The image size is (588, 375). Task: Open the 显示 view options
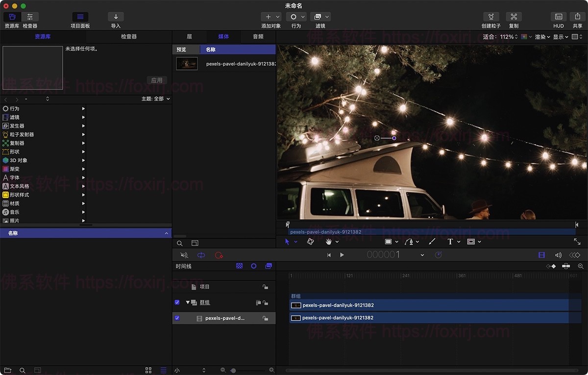coord(561,36)
